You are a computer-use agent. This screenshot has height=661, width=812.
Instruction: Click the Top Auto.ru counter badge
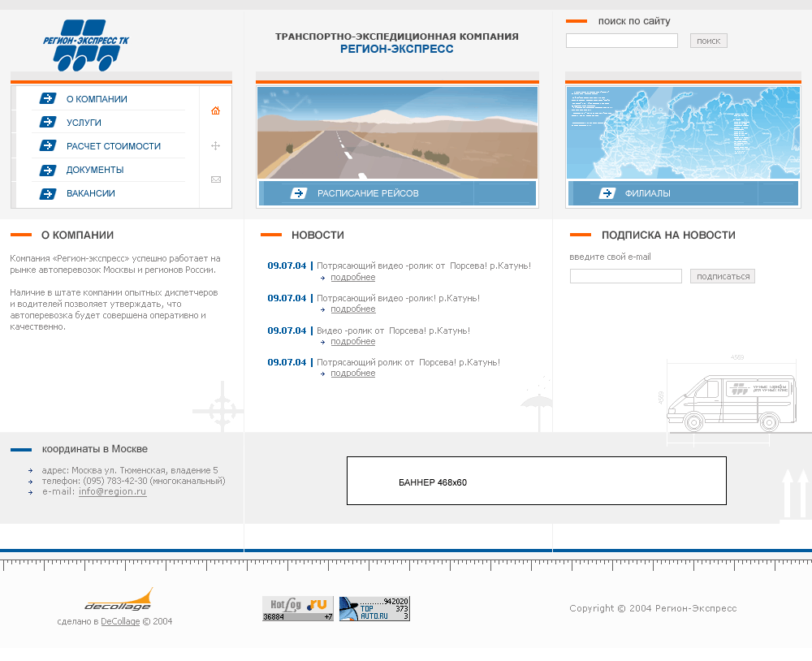[374, 609]
